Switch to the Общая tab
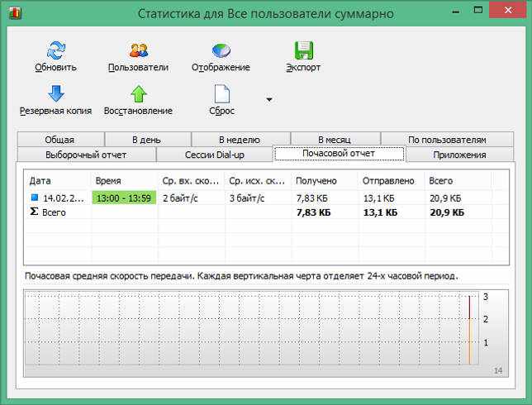This screenshot has width=532, height=405. click(x=61, y=140)
